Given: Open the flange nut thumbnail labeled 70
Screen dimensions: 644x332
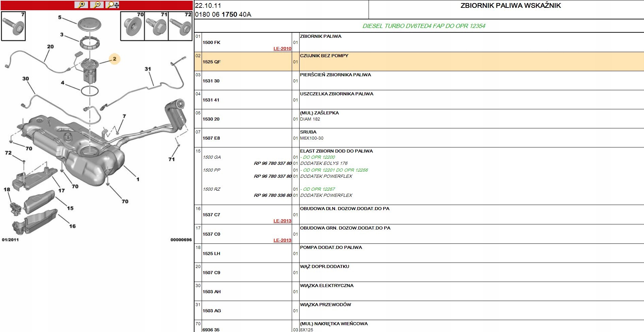Looking at the screenshot, I should click(x=133, y=26).
